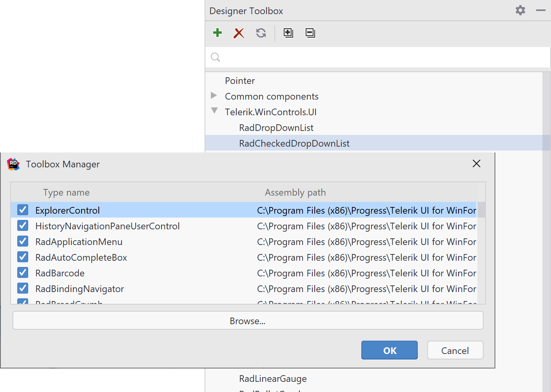Expand the Common components group
Viewport: 551px width, 392px height.
coord(214,95)
